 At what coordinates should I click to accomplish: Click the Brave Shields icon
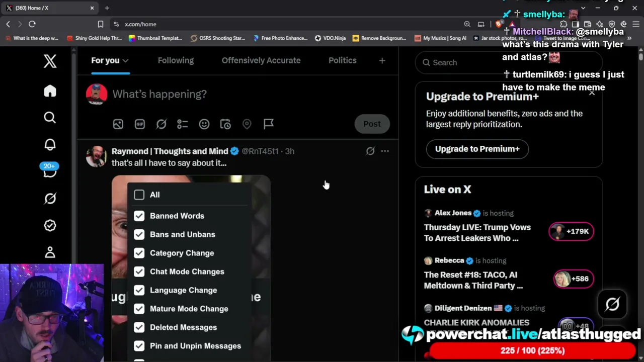(499, 24)
